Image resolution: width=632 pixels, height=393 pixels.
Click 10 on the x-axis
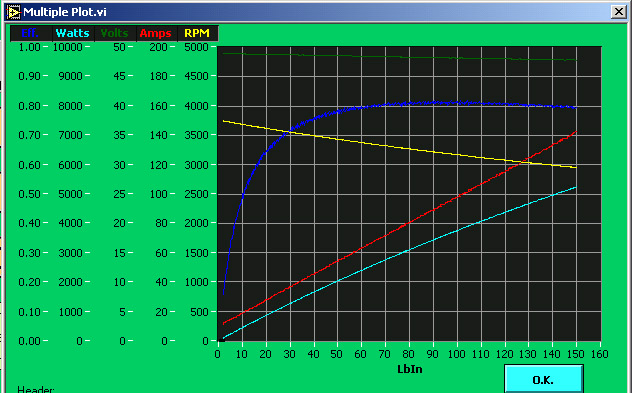(x=241, y=354)
